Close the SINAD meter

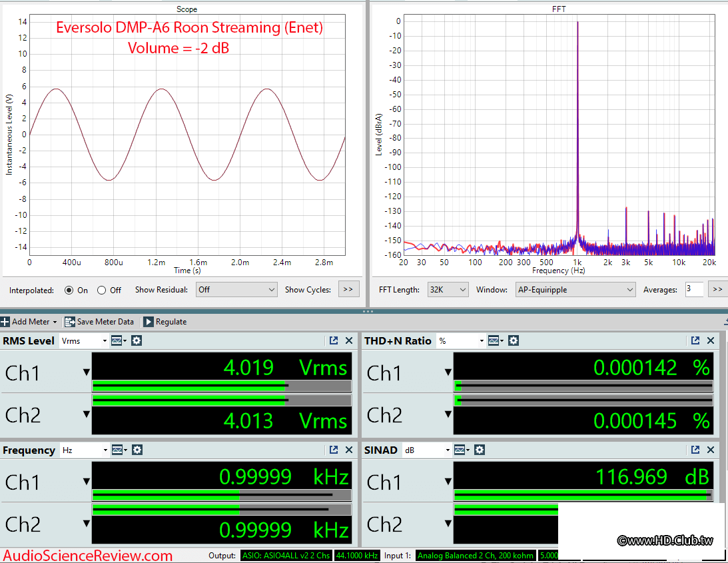[x=711, y=450]
